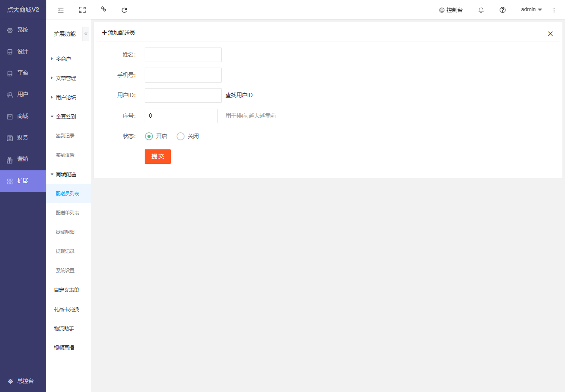Click the fullscreen icon in top bar
Image resolution: width=565 pixels, height=392 pixels.
(x=82, y=10)
